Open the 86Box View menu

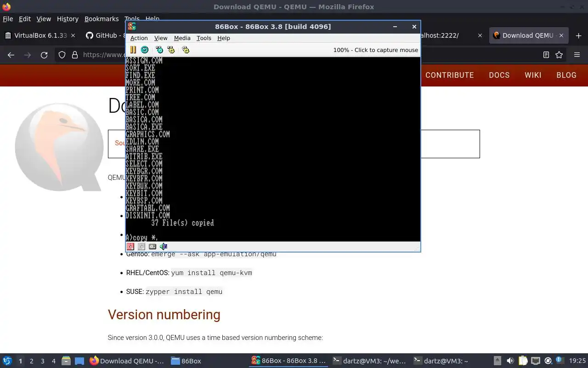tap(161, 38)
